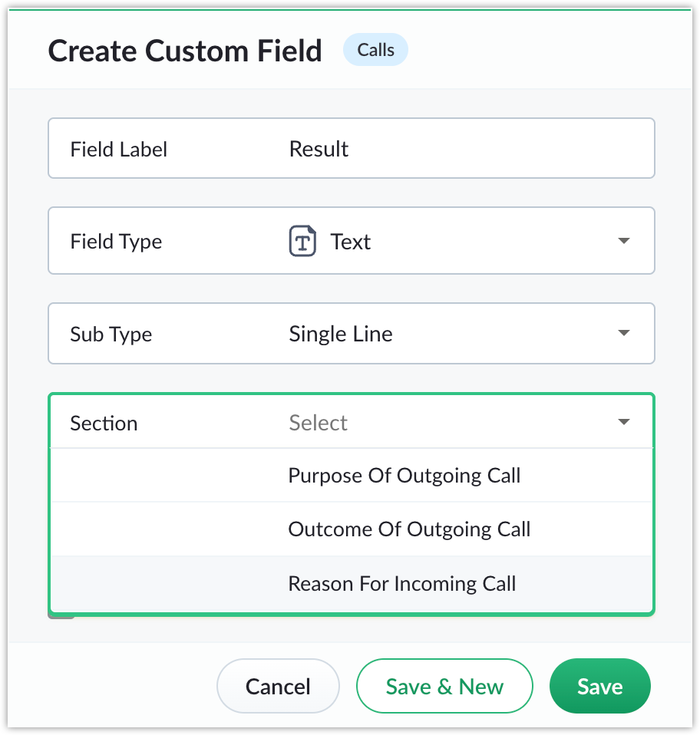This screenshot has height=735, width=700.
Task: Choose Outcome Of Outgoing Call option
Action: pos(352,529)
